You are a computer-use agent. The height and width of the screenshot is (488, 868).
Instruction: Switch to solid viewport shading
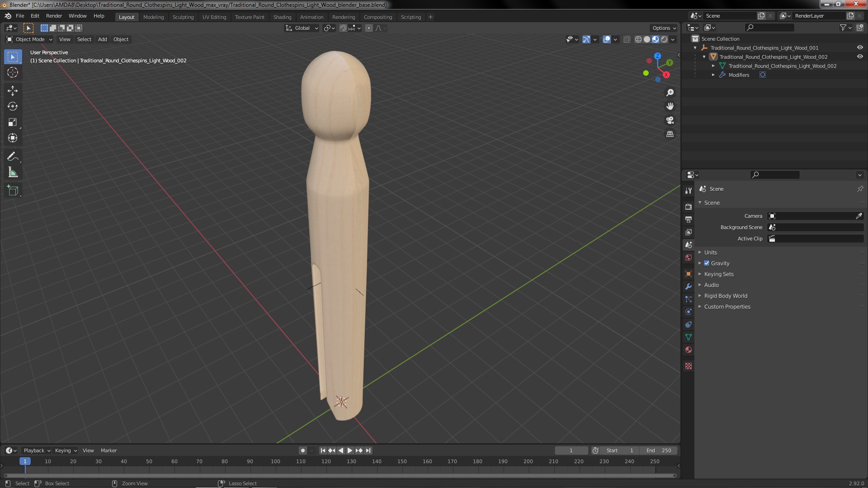[x=647, y=39]
